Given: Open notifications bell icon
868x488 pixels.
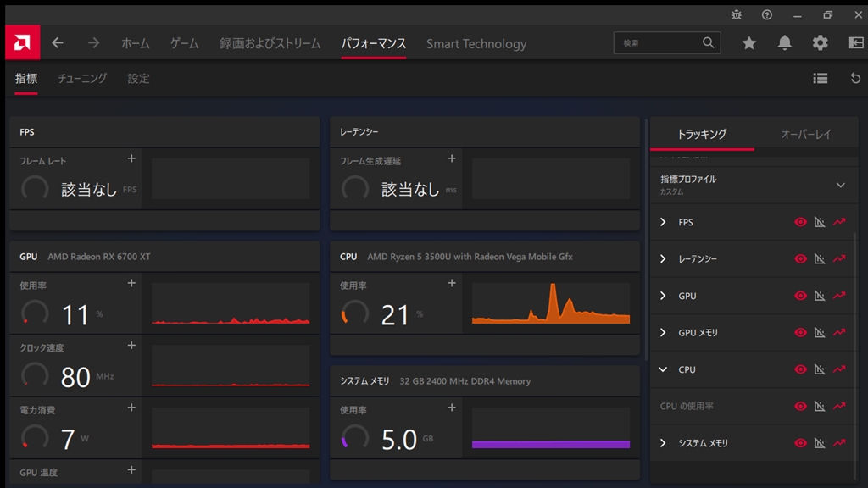Looking at the screenshot, I should [x=784, y=42].
